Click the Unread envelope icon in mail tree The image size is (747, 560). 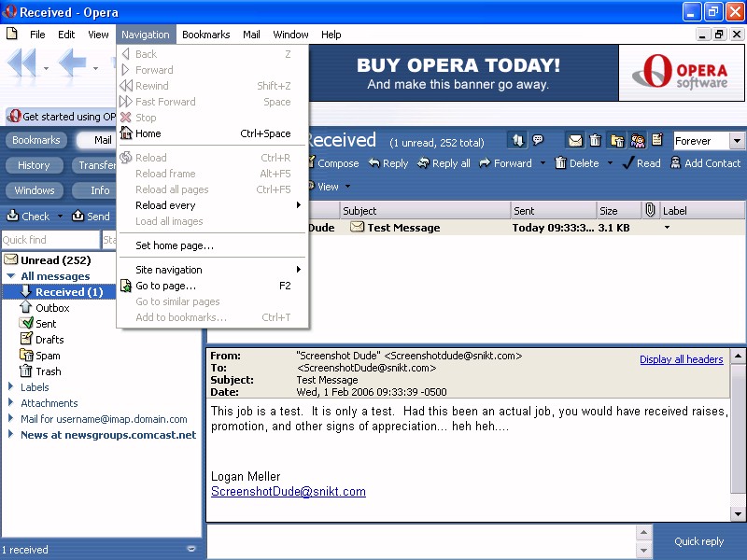coord(11,259)
